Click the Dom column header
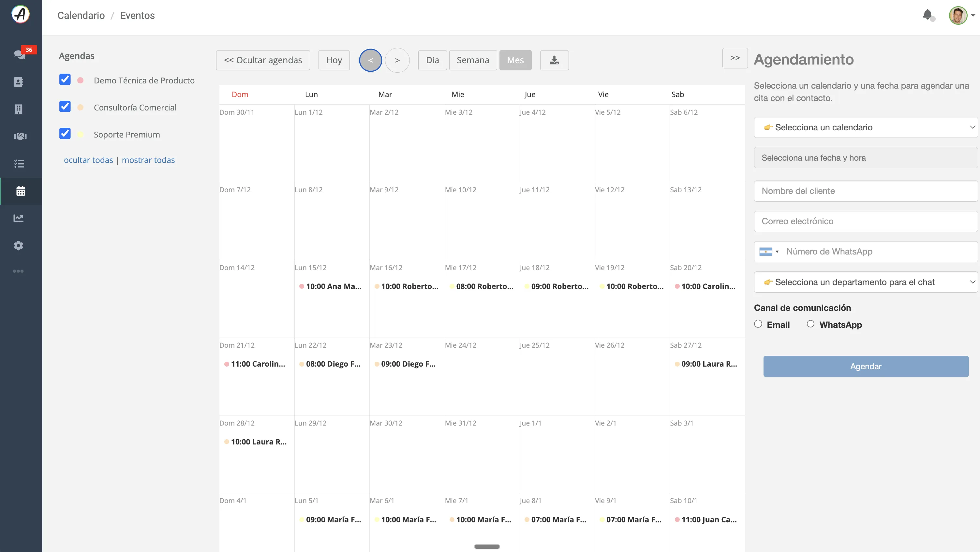This screenshot has width=980, height=552. (x=240, y=94)
